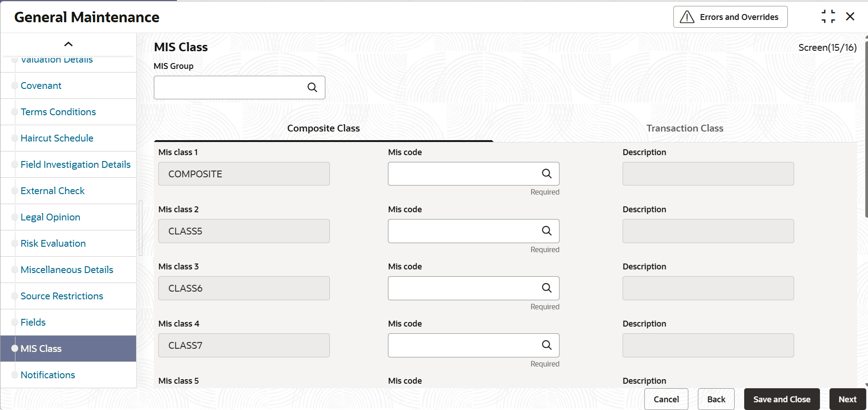Select Miscellaneous Details step
This screenshot has width=868, height=410.
(67, 270)
